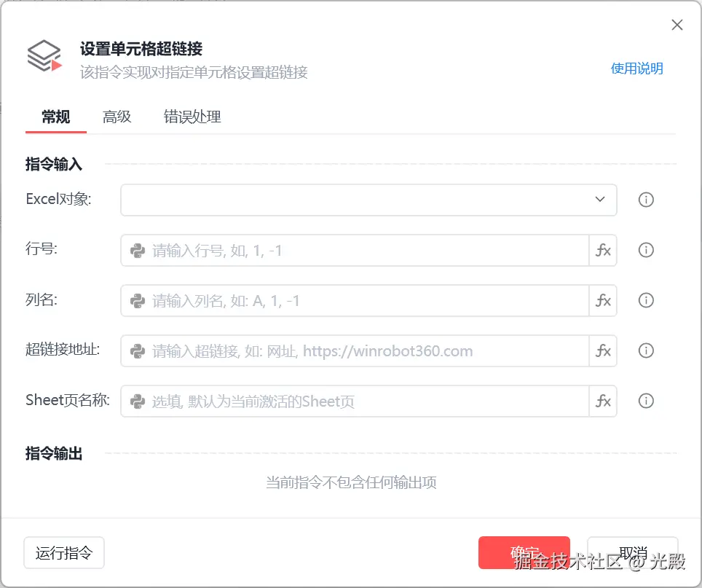This screenshot has height=588, width=702.
Task: Click the fx button in 列名 field
Action: click(x=603, y=300)
